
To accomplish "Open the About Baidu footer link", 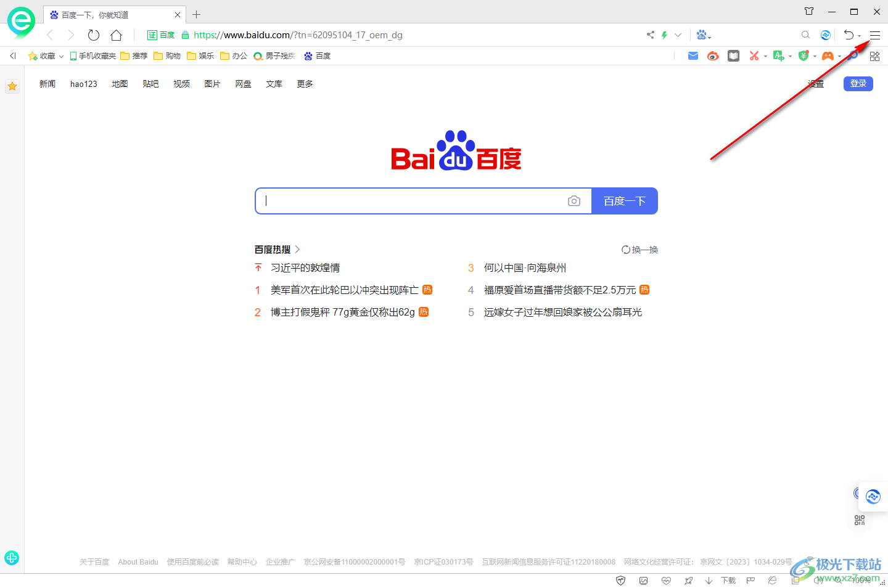I will coord(138,562).
